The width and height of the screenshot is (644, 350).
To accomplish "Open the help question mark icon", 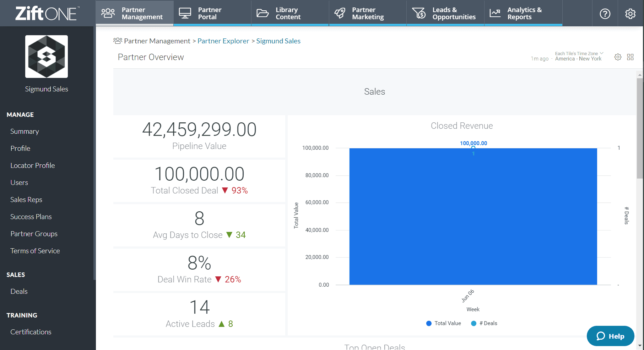I will (x=605, y=14).
